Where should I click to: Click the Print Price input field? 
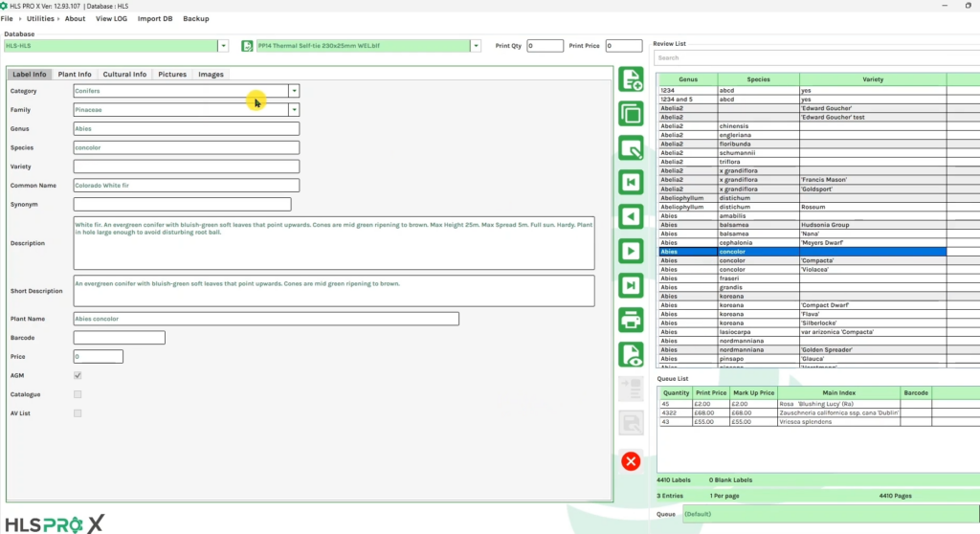coord(624,46)
